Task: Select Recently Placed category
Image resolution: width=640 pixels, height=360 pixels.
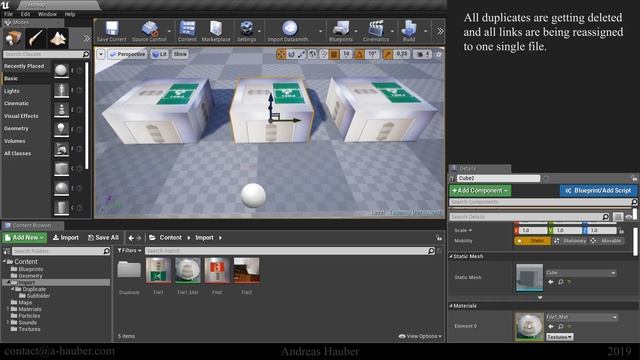Action: click(25, 66)
